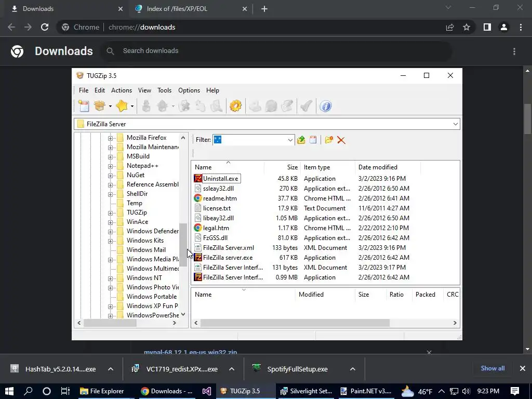Click the calendar icon next to filter

coord(313,140)
